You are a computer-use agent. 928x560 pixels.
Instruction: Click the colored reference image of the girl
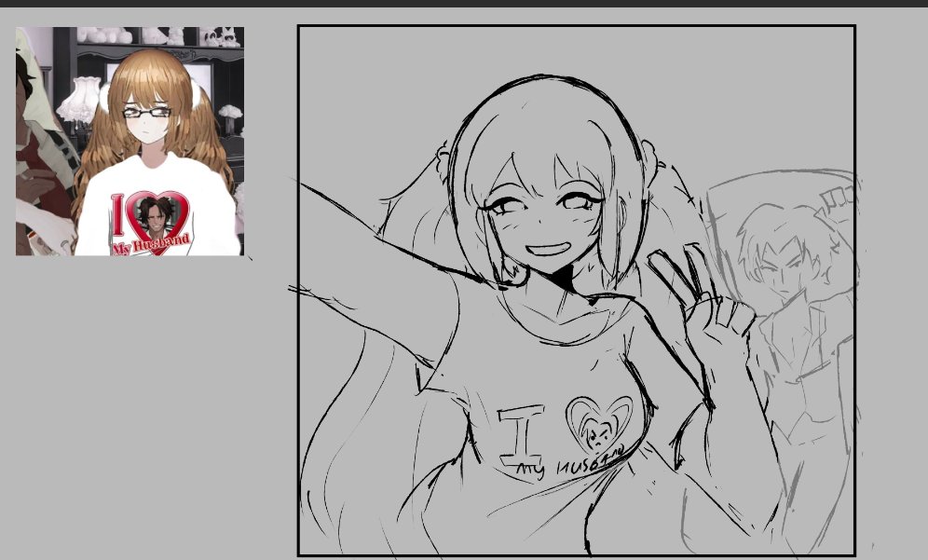pos(130,141)
